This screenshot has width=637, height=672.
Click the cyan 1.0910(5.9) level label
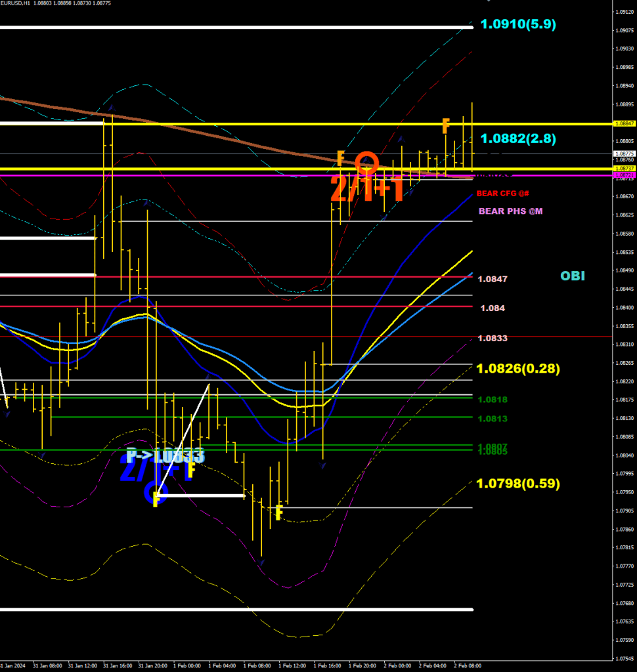(518, 25)
